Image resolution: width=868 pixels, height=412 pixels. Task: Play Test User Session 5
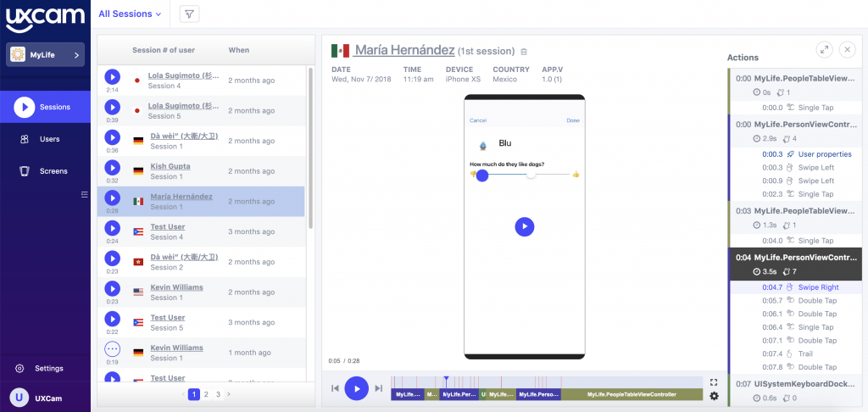pyautogui.click(x=113, y=319)
